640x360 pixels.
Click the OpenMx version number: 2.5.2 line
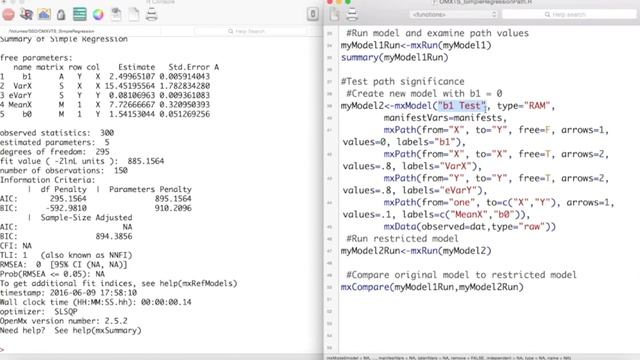point(64,321)
